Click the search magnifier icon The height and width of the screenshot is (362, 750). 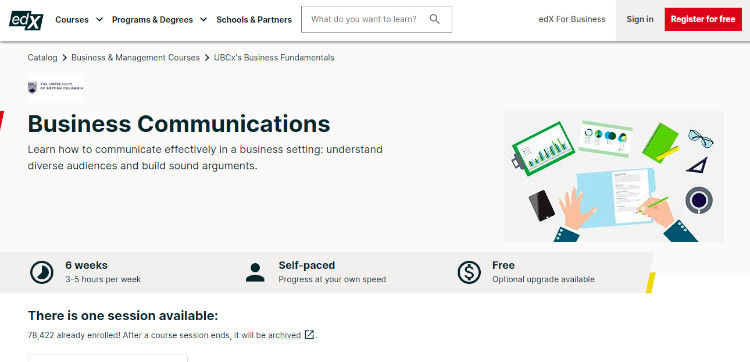click(434, 19)
